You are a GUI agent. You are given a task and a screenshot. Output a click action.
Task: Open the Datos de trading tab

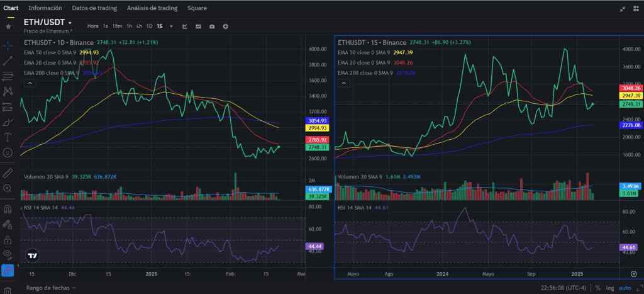point(94,8)
